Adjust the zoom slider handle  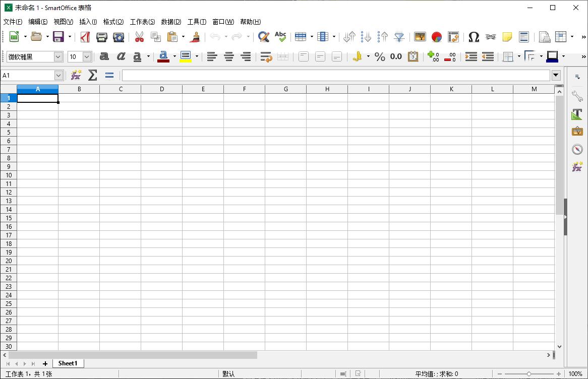click(529, 374)
